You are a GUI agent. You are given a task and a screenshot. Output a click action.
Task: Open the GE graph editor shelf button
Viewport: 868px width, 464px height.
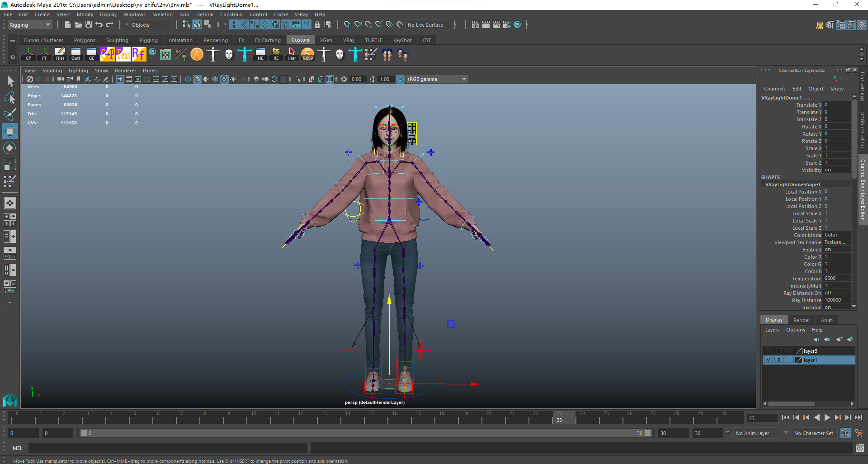[x=92, y=54]
